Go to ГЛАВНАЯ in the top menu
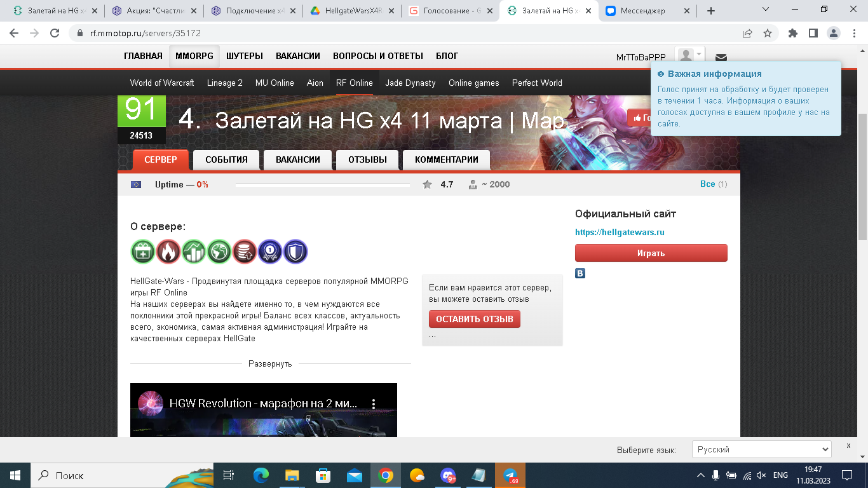868x488 pixels. click(x=143, y=56)
